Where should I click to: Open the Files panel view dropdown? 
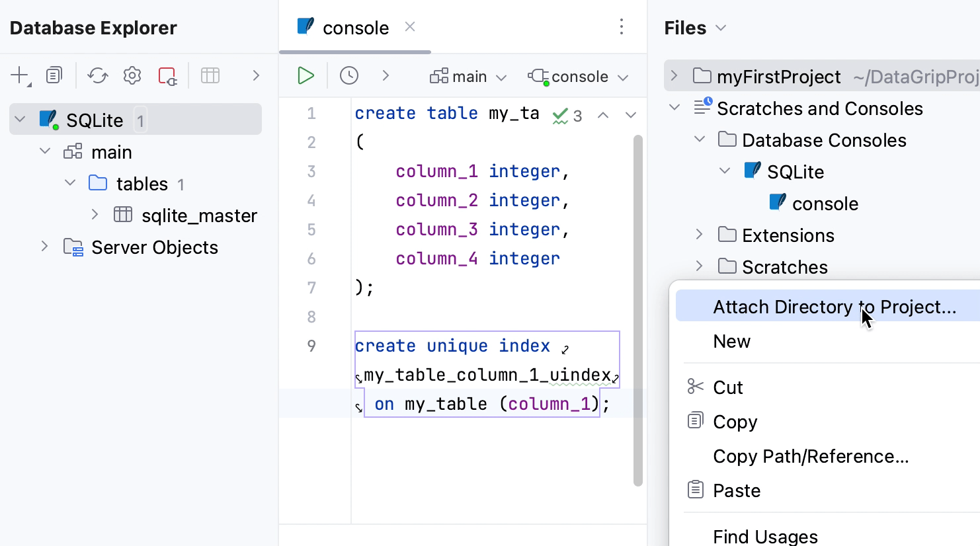[720, 28]
